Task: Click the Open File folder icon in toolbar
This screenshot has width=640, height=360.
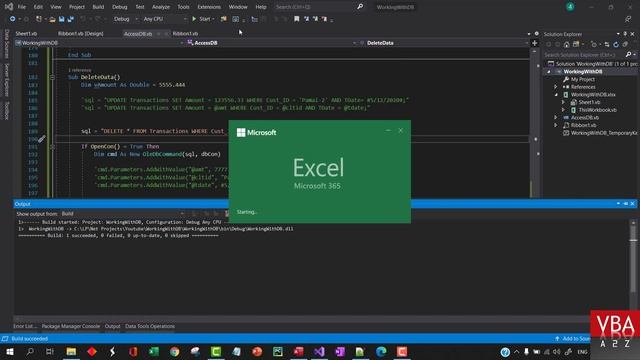Action: 52,19
